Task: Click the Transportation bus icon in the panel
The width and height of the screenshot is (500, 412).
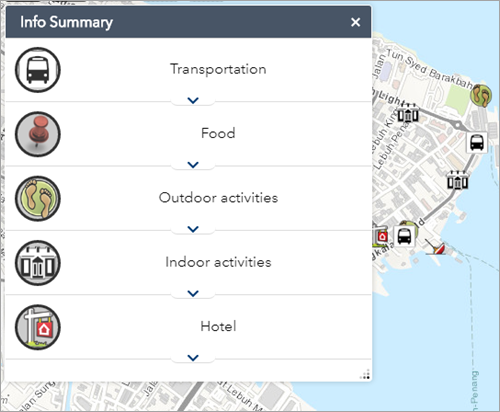Action: [x=38, y=70]
